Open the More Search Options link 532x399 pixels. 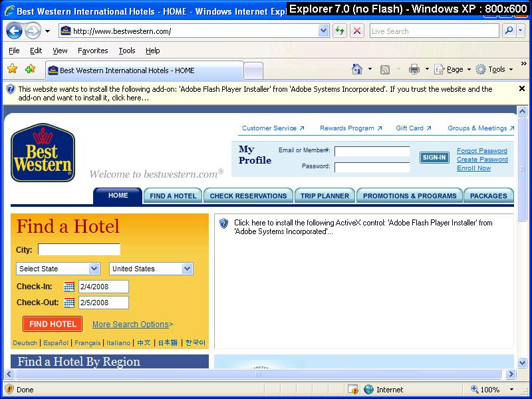[x=132, y=325]
